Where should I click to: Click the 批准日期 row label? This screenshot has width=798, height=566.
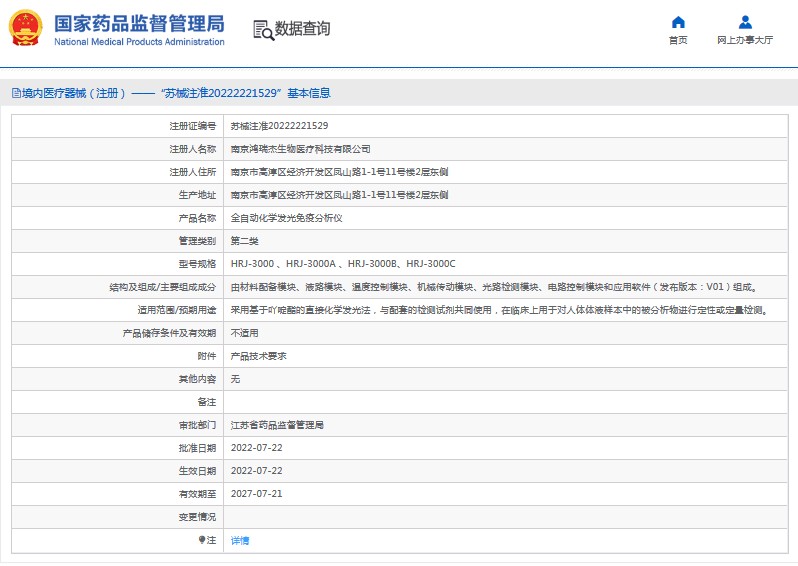pyautogui.click(x=197, y=448)
